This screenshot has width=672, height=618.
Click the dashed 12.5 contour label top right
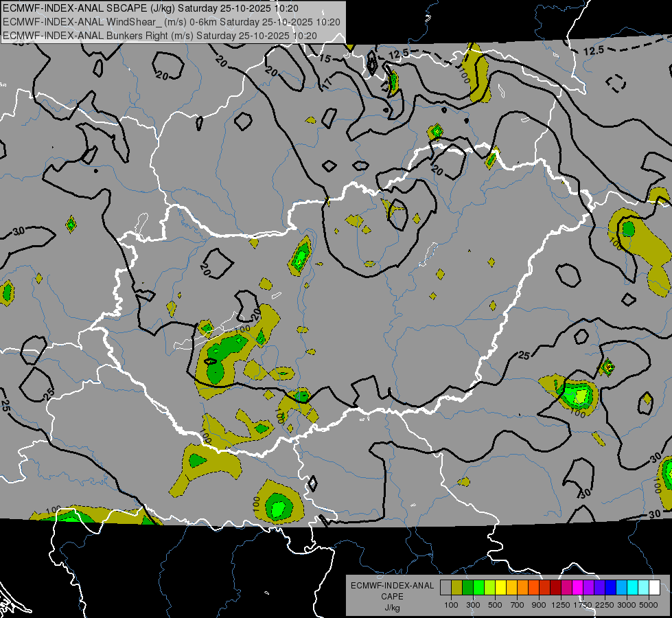[x=594, y=51]
